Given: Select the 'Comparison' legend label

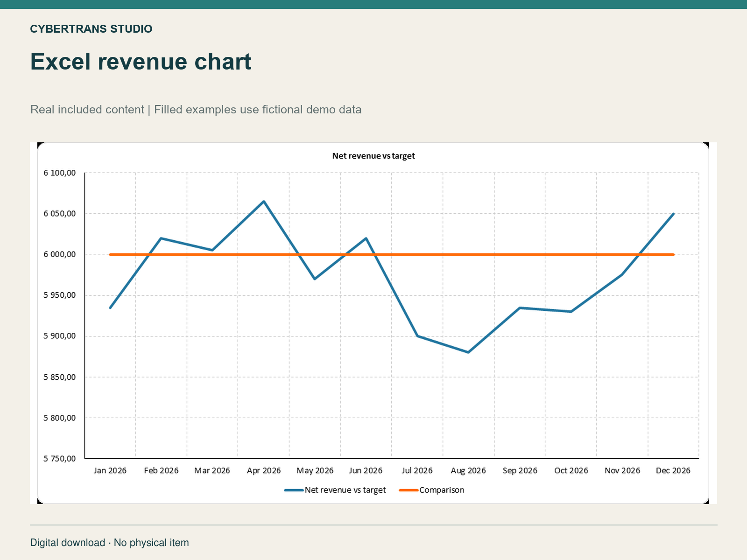Looking at the screenshot, I should [442, 490].
